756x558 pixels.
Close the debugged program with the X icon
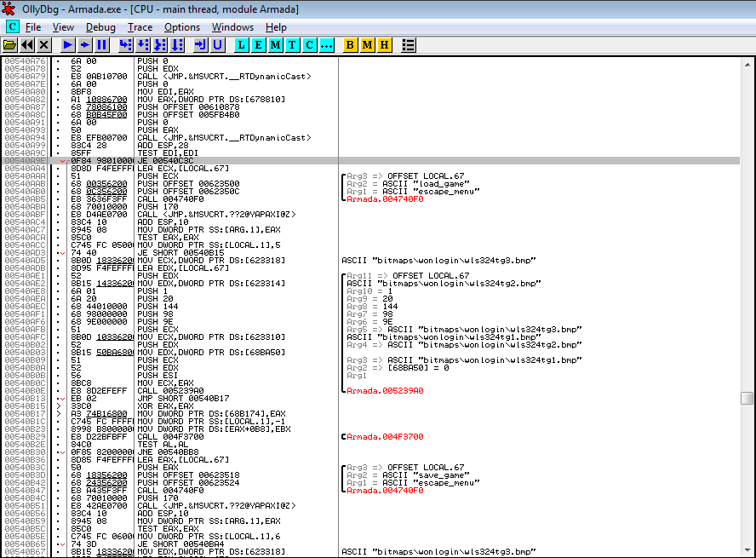[44, 45]
